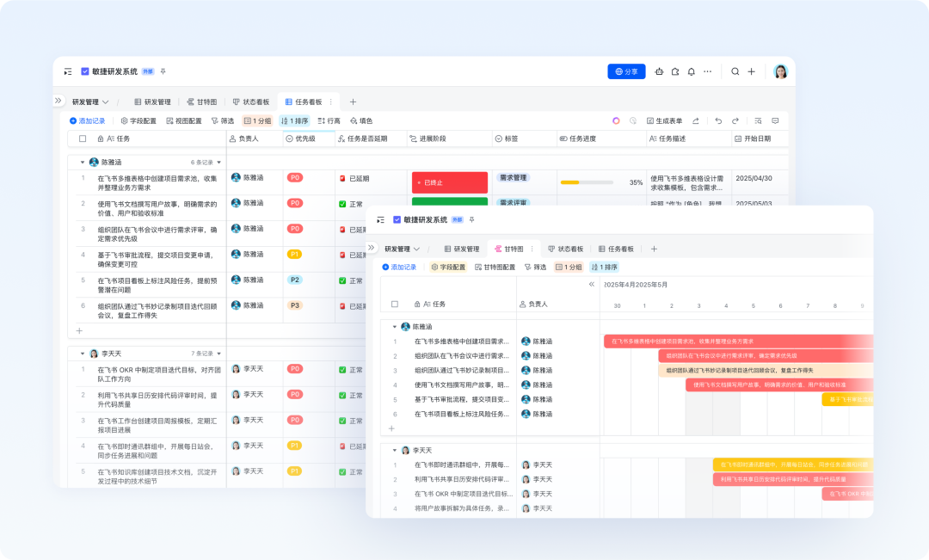This screenshot has width=929, height=560.
Task: Click the colorful AI circle icon in the back toolbar
Action: 616,121
